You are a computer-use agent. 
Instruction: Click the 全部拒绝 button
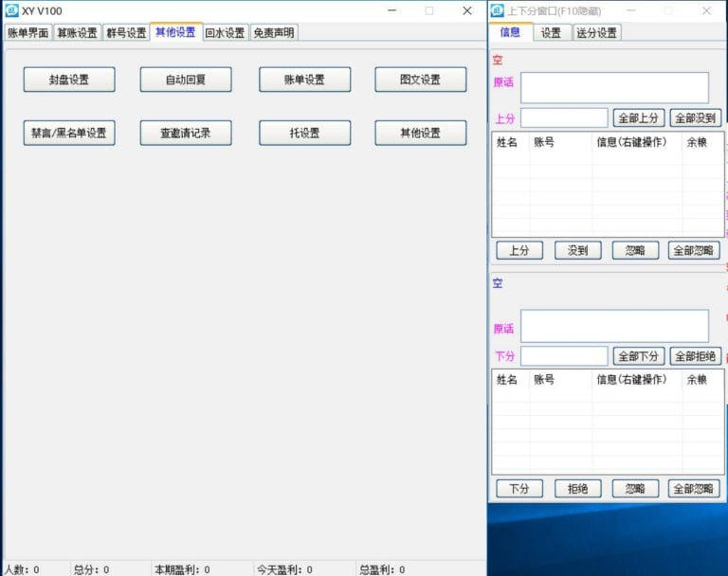pyautogui.click(x=696, y=356)
